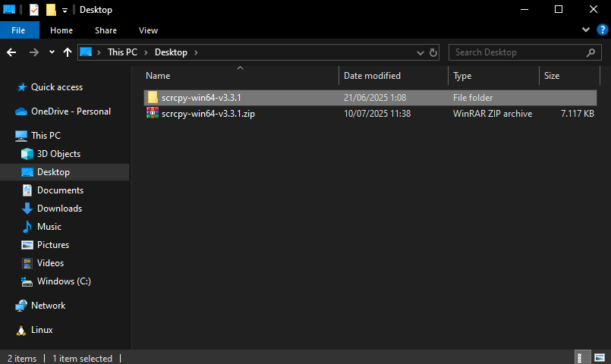
Task: Open Linux in the navigation pane
Action: pos(41,330)
